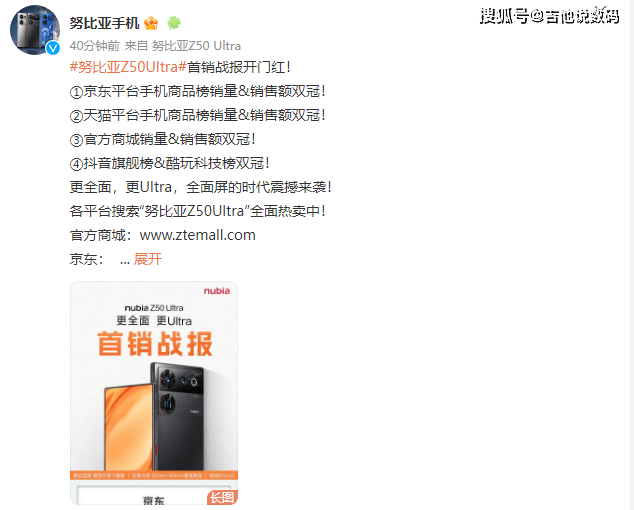This screenshot has height=510, width=634.
Task: Click the crown member icon beside the username
Action: pyautogui.click(x=151, y=23)
